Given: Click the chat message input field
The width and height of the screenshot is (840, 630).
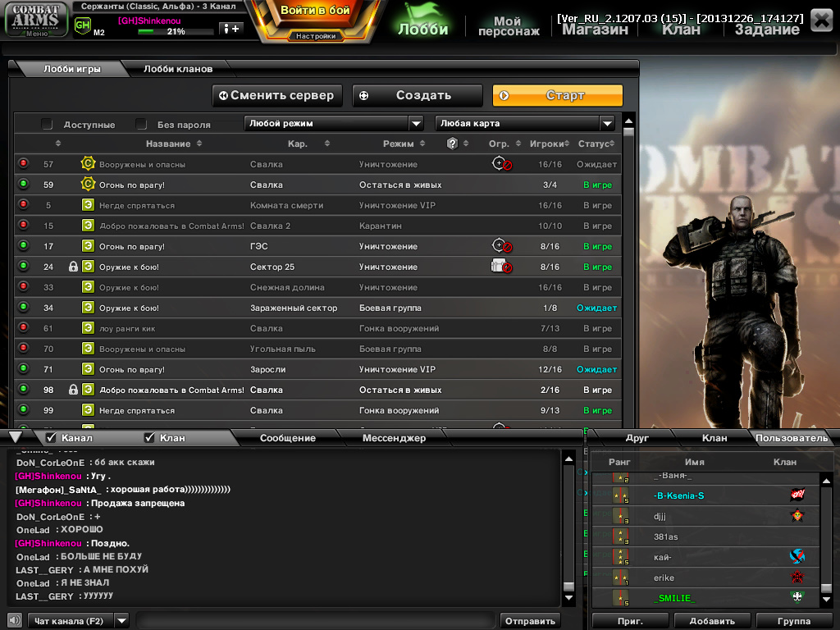Looking at the screenshot, I should 315,621.
